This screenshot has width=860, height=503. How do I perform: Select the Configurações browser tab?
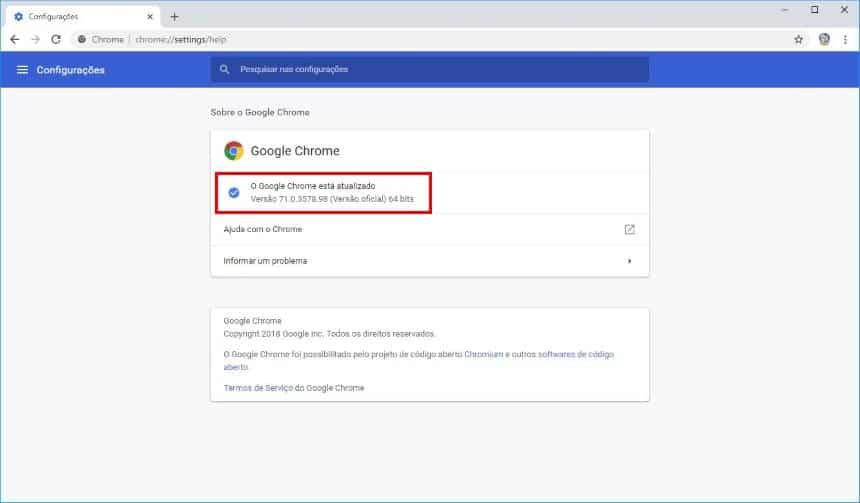(83, 17)
